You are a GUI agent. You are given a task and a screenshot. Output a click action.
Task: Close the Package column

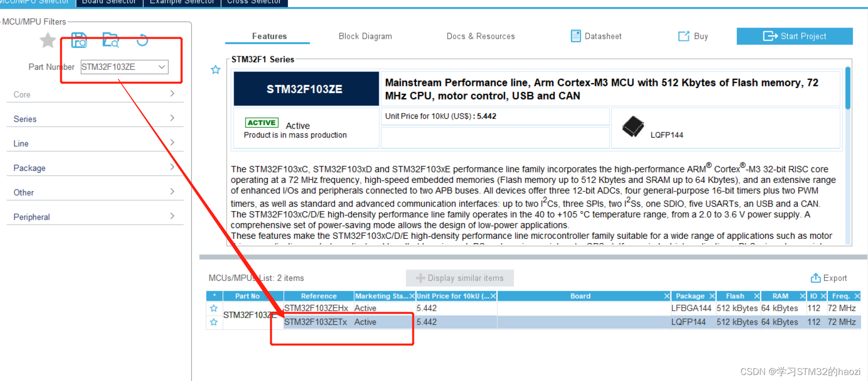712,296
